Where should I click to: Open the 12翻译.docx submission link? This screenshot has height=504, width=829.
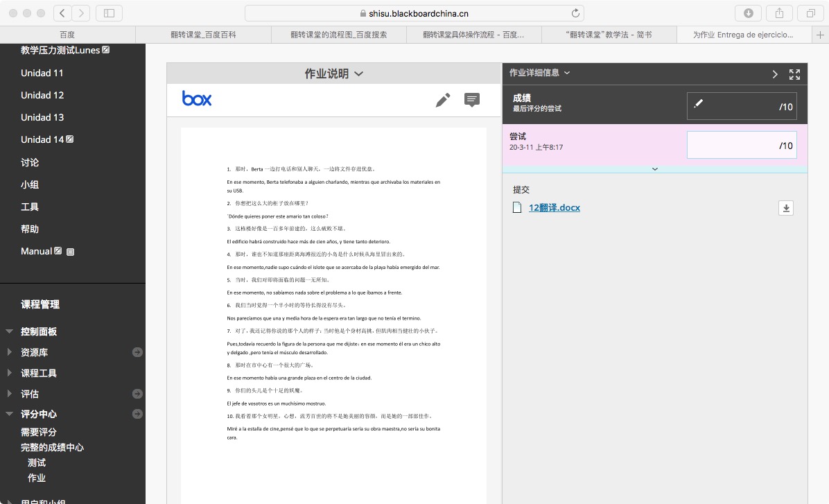click(554, 207)
